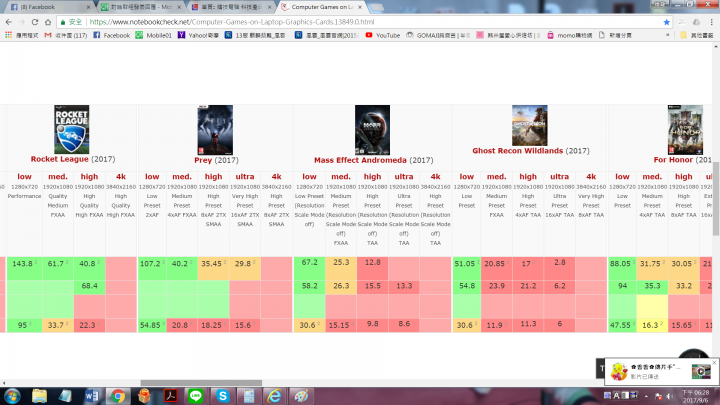Open the Mobile01 bookmark
Image resolution: width=720 pixels, height=405 pixels.
click(x=153, y=35)
